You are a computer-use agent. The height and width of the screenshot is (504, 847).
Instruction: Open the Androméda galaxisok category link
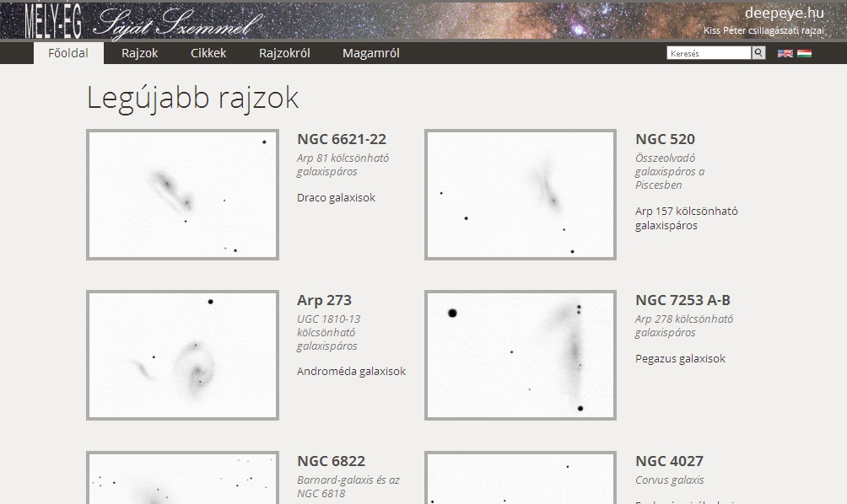[x=351, y=371]
